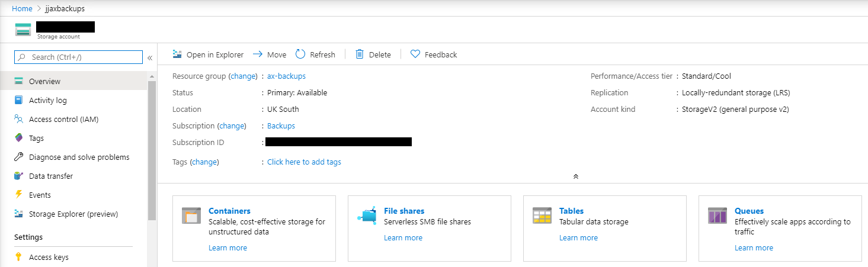Click here to add tags link
This screenshot has width=868, height=267.
tap(304, 162)
